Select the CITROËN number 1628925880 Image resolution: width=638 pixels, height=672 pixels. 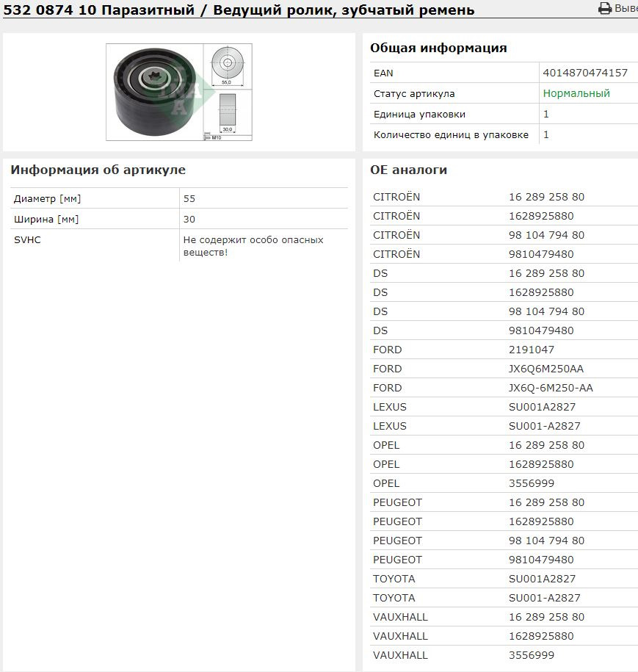[541, 216]
